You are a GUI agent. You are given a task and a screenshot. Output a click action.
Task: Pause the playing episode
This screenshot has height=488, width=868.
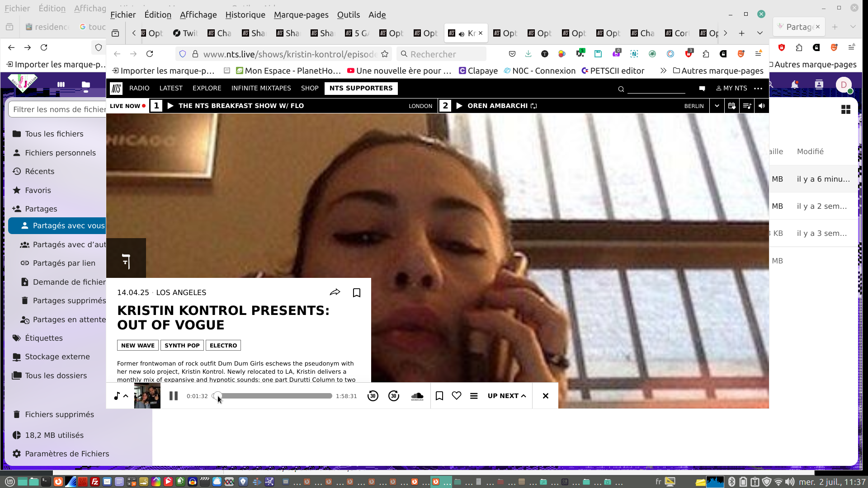pyautogui.click(x=174, y=396)
